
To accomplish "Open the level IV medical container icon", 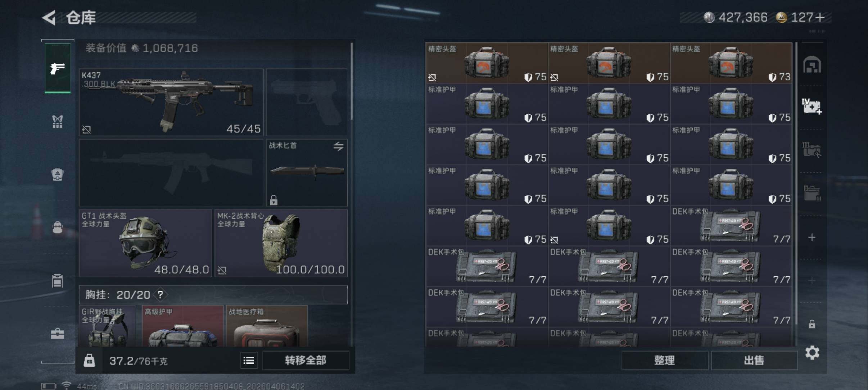I will [x=812, y=106].
